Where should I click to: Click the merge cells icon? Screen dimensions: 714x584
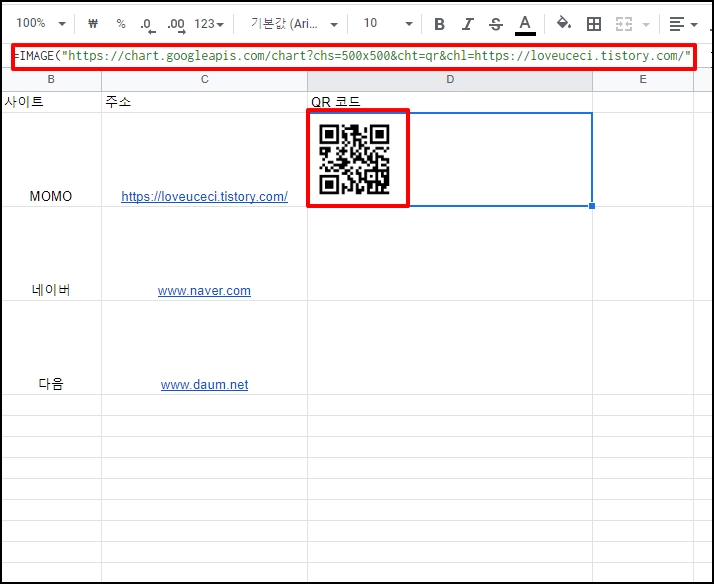(x=623, y=24)
